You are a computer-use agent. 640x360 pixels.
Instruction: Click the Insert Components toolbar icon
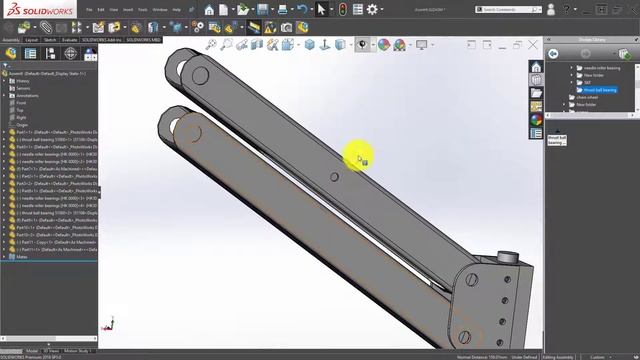(x=24, y=27)
